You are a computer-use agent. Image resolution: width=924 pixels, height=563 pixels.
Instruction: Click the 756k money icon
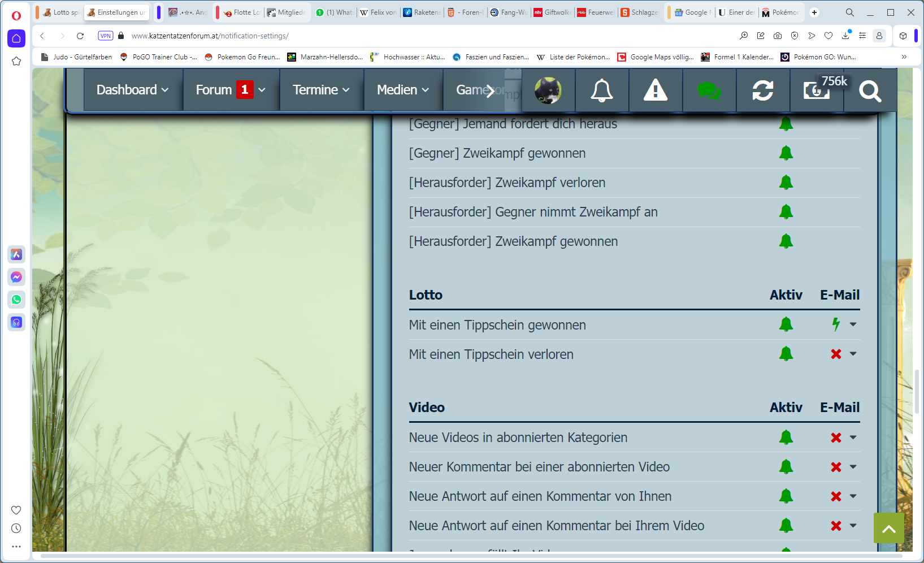pyautogui.click(x=817, y=90)
